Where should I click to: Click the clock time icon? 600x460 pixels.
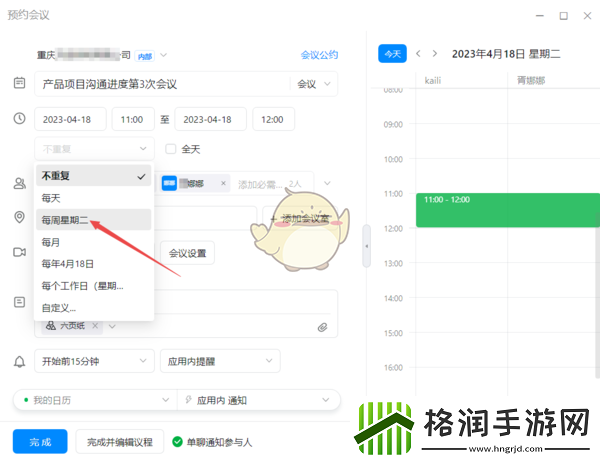tap(20, 118)
